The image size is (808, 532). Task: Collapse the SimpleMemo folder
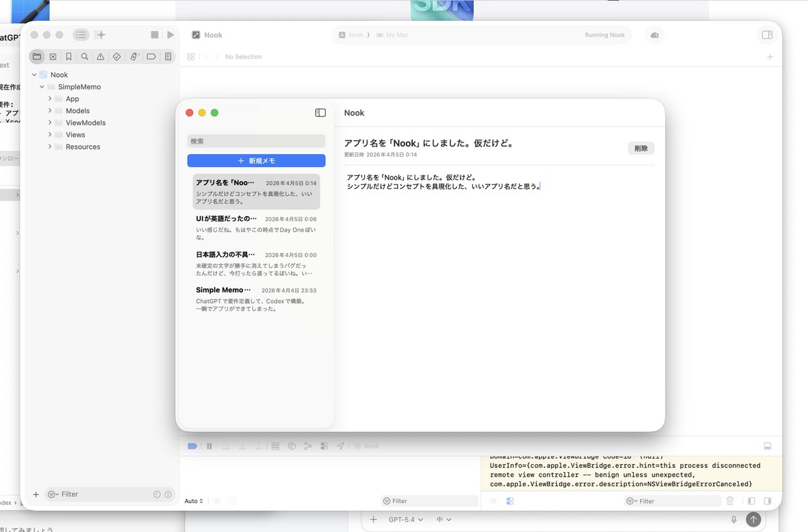[x=42, y=87]
